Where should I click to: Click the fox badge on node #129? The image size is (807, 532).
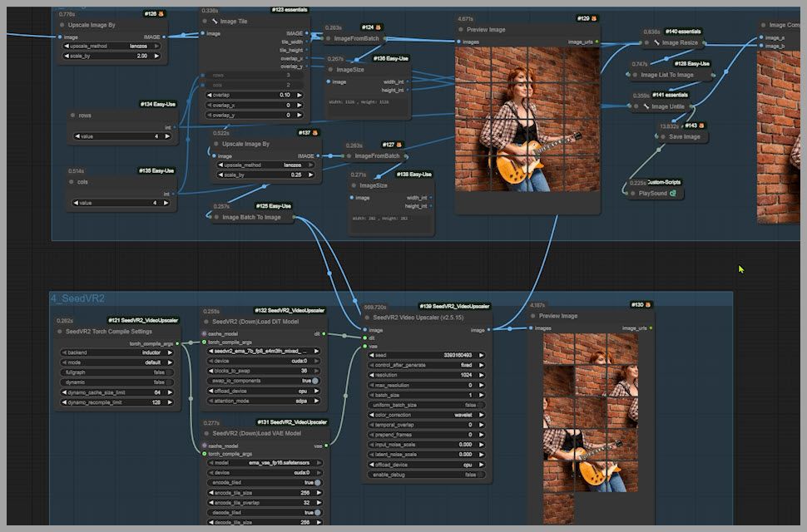(x=595, y=17)
